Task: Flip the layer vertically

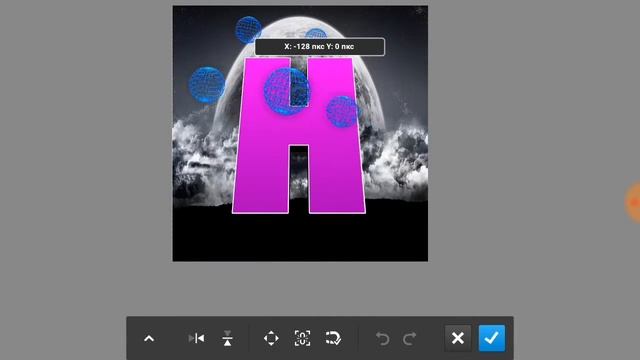Action: tap(227, 338)
